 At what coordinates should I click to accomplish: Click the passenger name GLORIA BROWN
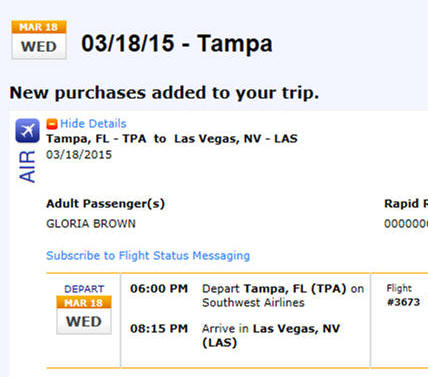pos(91,223)
